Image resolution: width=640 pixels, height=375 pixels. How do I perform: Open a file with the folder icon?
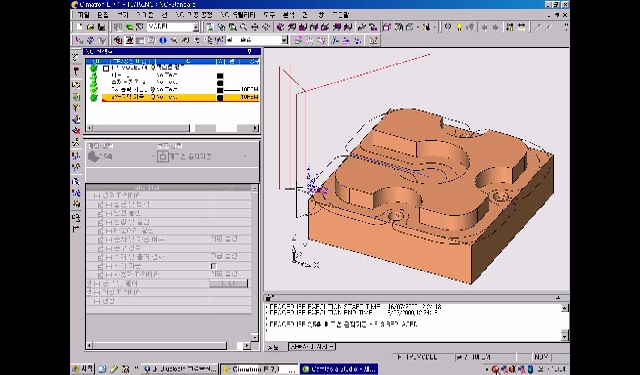[x=90, y=27]
